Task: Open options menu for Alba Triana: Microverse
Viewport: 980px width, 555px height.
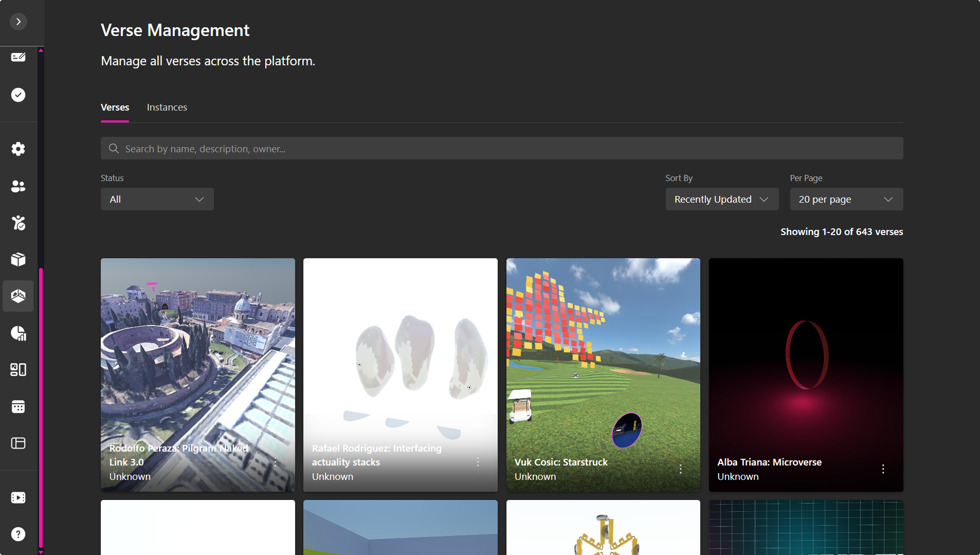Action: click(883, 469)
